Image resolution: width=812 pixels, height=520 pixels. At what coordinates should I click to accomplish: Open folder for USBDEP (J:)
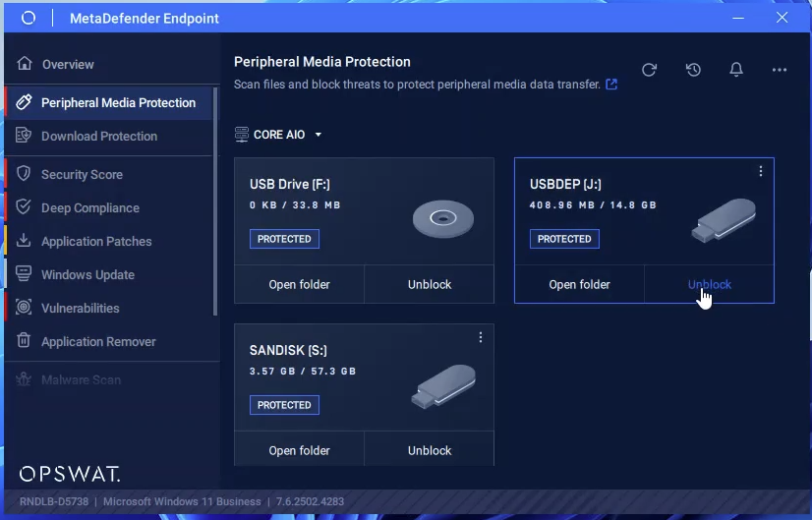[x=579, y=284]
